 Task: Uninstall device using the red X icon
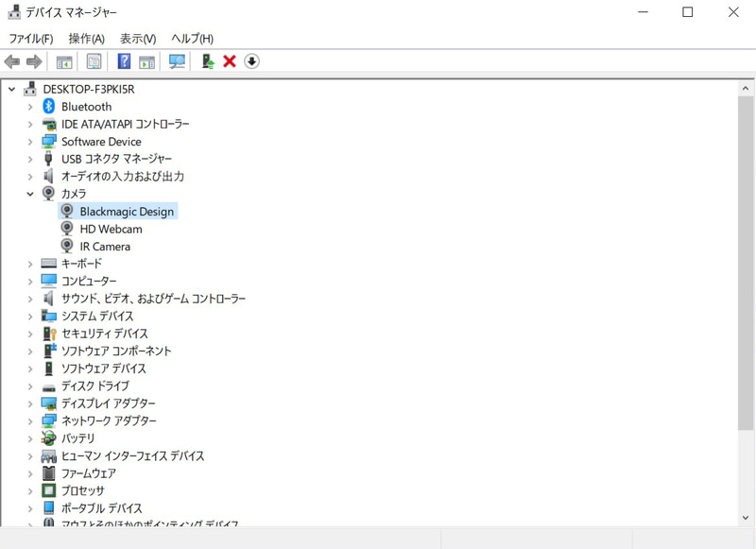pos(229,61)
